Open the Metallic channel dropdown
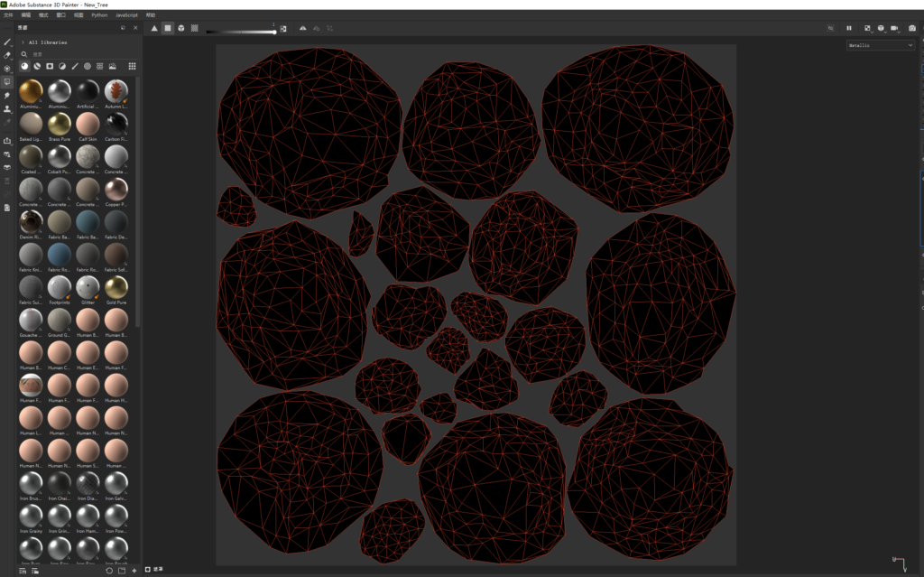The image size is (924, 577). [x=881, y=45]
